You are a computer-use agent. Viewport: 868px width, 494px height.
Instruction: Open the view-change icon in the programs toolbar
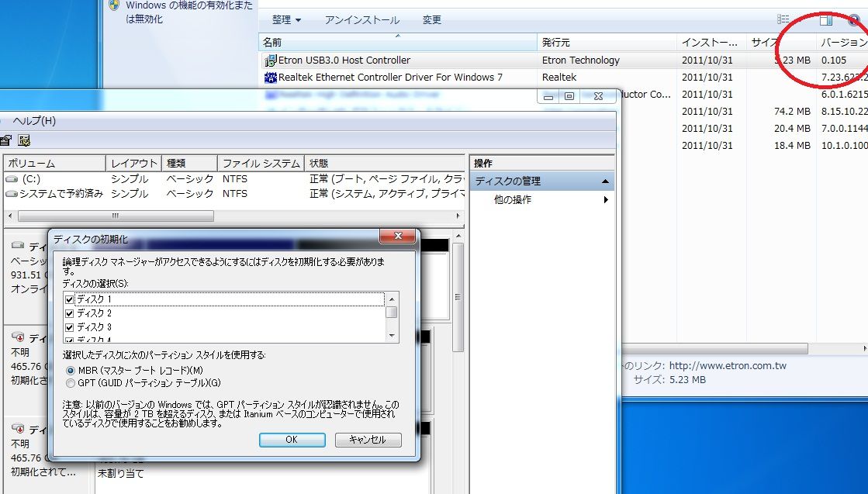783,20
